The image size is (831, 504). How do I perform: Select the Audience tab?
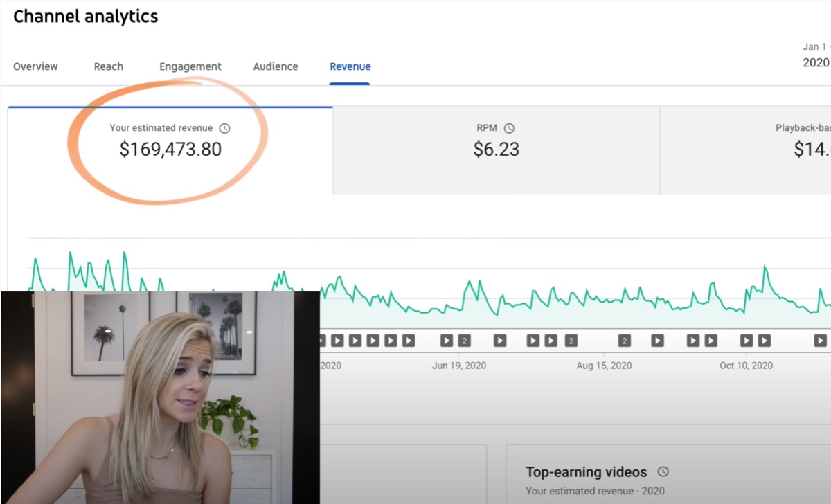[276, 66]
